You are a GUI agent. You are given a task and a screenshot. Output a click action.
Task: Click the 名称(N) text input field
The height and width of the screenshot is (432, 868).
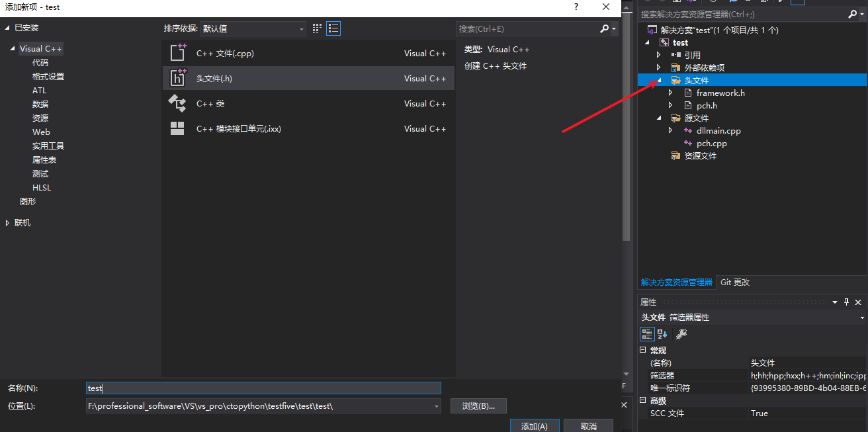263,388
